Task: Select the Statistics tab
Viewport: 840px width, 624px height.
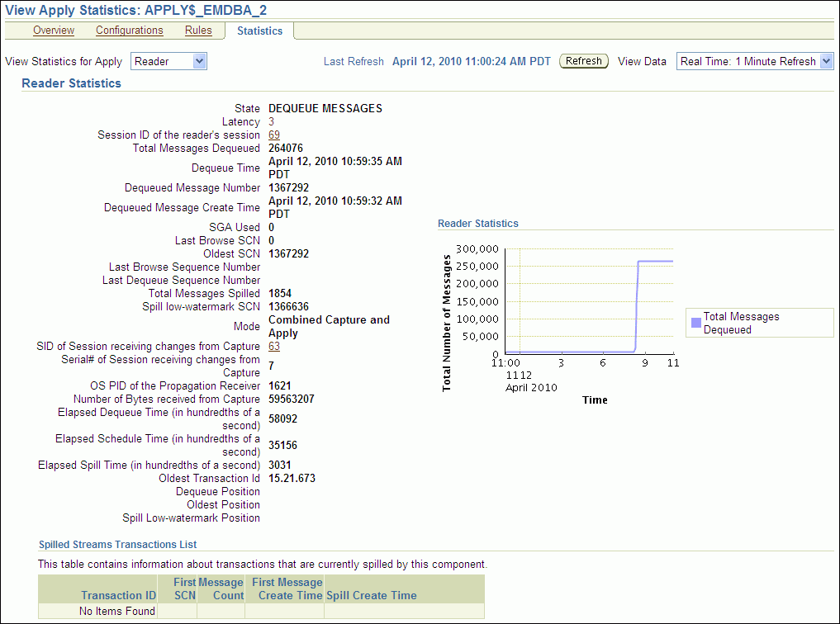Action: (x=259, y=31)
